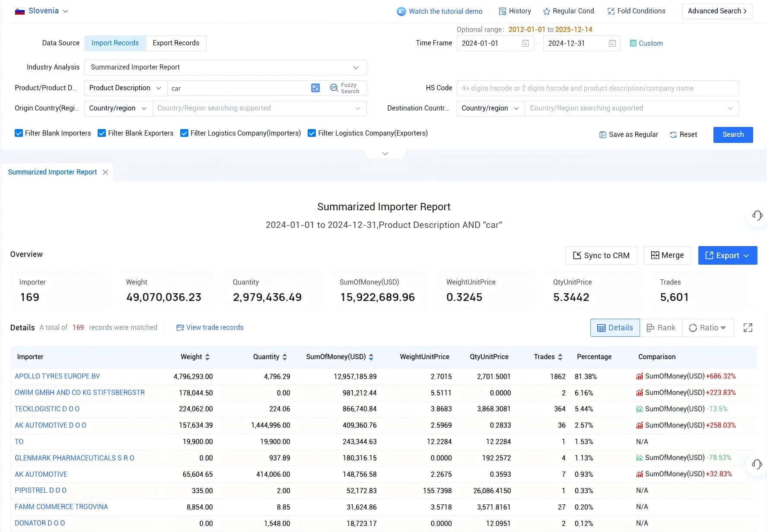Click comparison chart icon for AK AUTOMOTIVE D O O row
The image size is (767, 532).
tap(640, 425)
